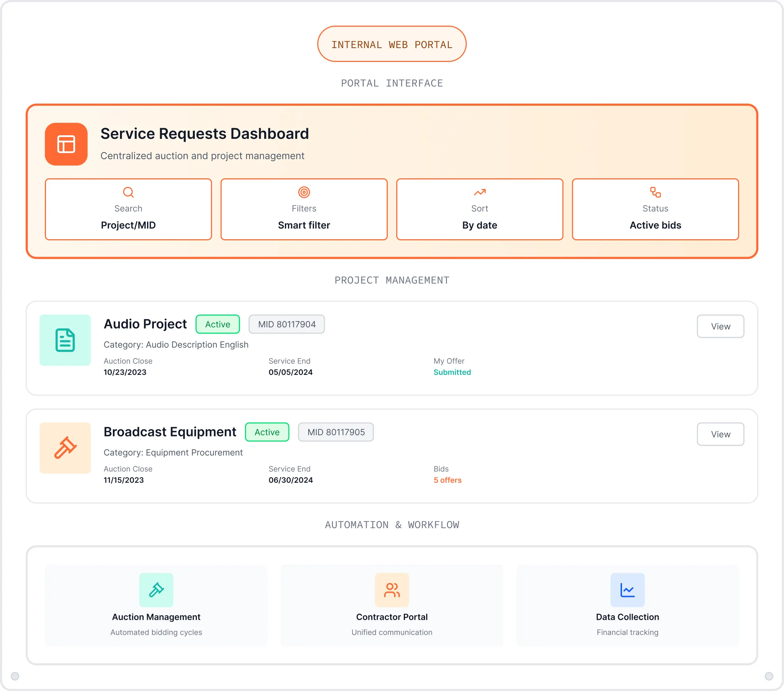Click the Broadcast Equipment gavel icon
Screen dimensions: 784x691
click(x=65, y=448)
